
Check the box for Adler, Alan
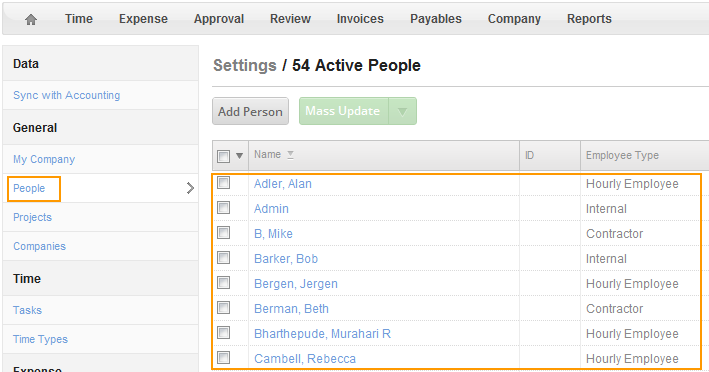click(x=223, y=183)
